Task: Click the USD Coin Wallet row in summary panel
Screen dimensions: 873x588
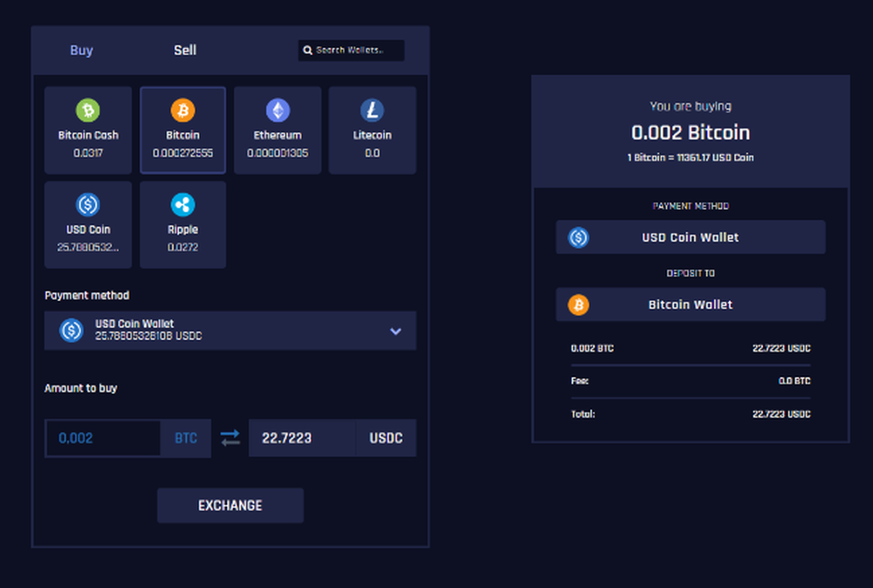Action: click(691, 237)
